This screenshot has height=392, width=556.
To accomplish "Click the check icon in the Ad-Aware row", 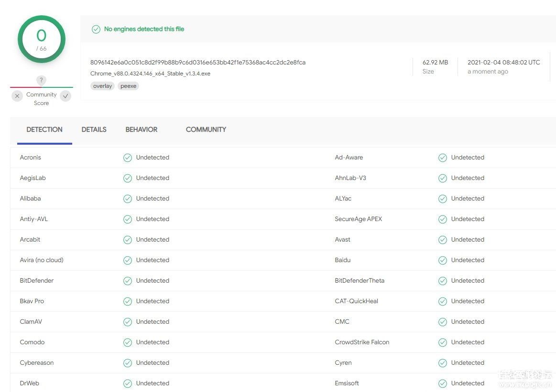I will pos(443,158).
